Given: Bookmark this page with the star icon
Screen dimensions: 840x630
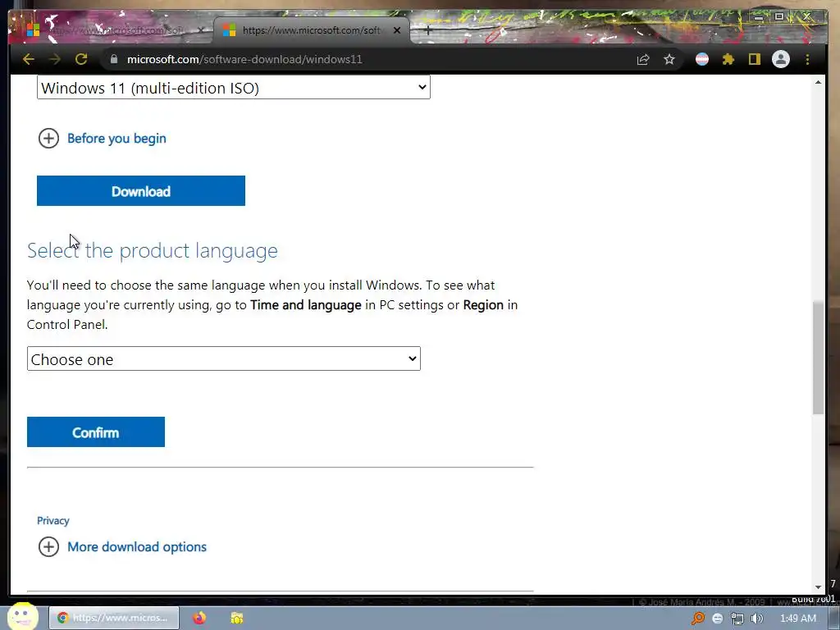Looking at the screenshot, I should tap(669, 59).
